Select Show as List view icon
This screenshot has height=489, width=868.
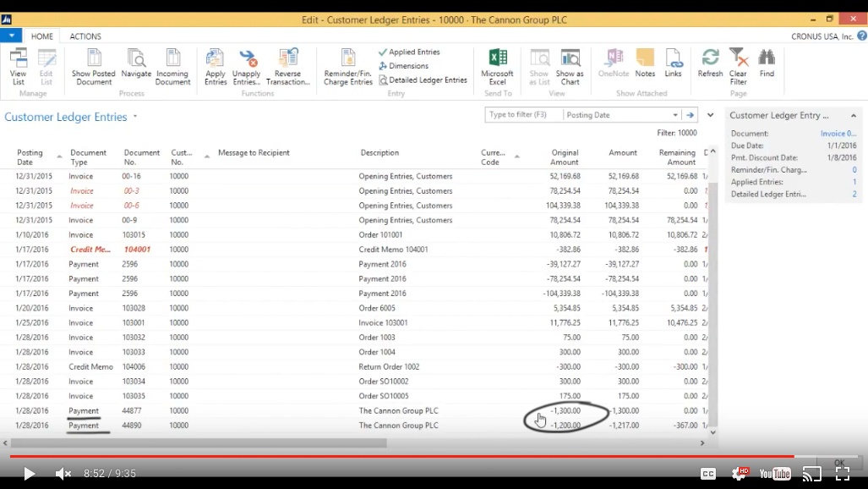click(x=539, y=67)
